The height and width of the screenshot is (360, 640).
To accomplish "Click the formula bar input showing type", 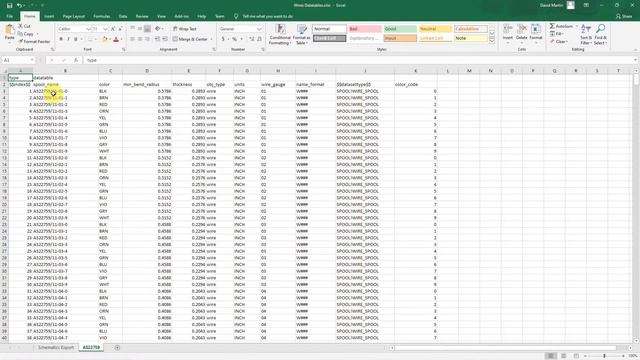I will (358, 60).
